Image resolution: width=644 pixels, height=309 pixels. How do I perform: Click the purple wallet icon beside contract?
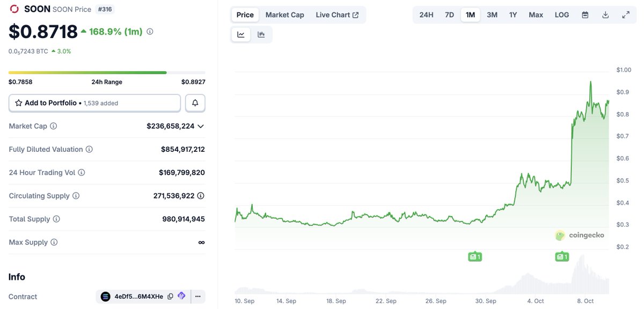coord(181,296)
